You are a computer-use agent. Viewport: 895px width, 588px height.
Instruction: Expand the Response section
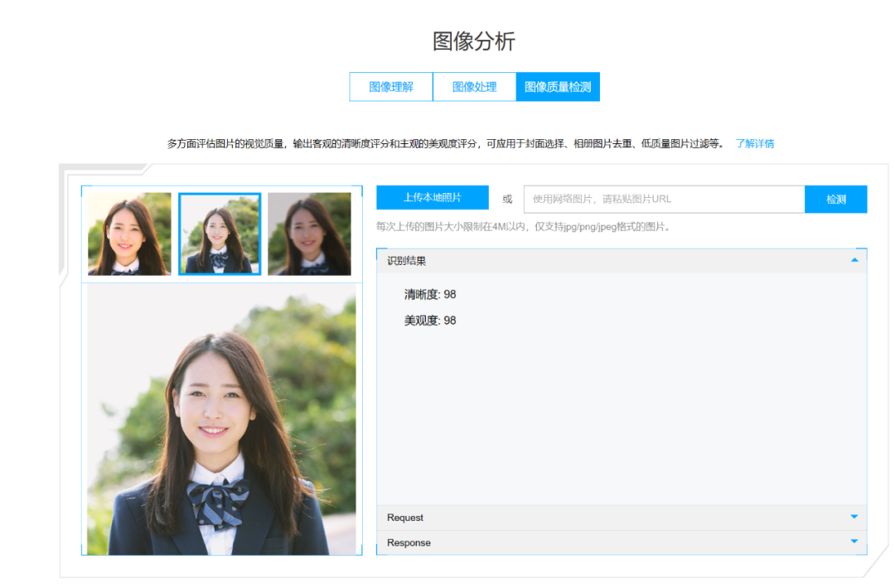(622, 542)
